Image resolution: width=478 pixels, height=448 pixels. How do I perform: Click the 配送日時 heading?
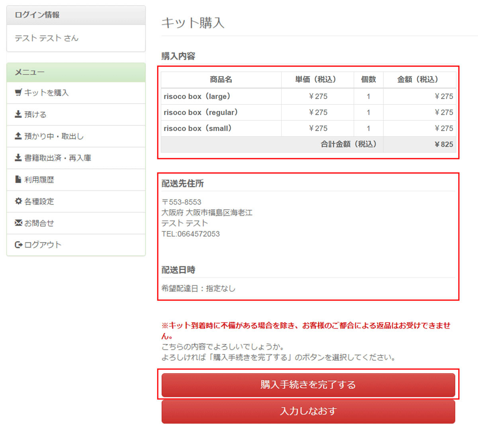coord(178,270)
